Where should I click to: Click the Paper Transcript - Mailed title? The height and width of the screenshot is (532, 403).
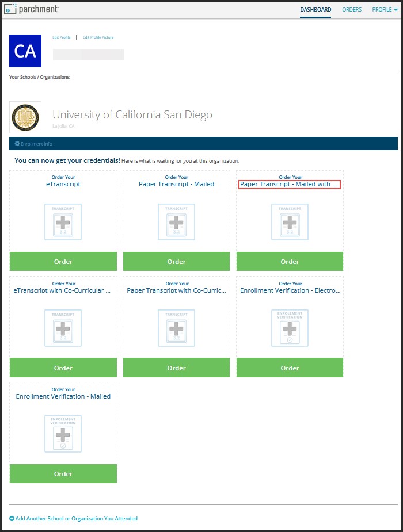[177, 184]
